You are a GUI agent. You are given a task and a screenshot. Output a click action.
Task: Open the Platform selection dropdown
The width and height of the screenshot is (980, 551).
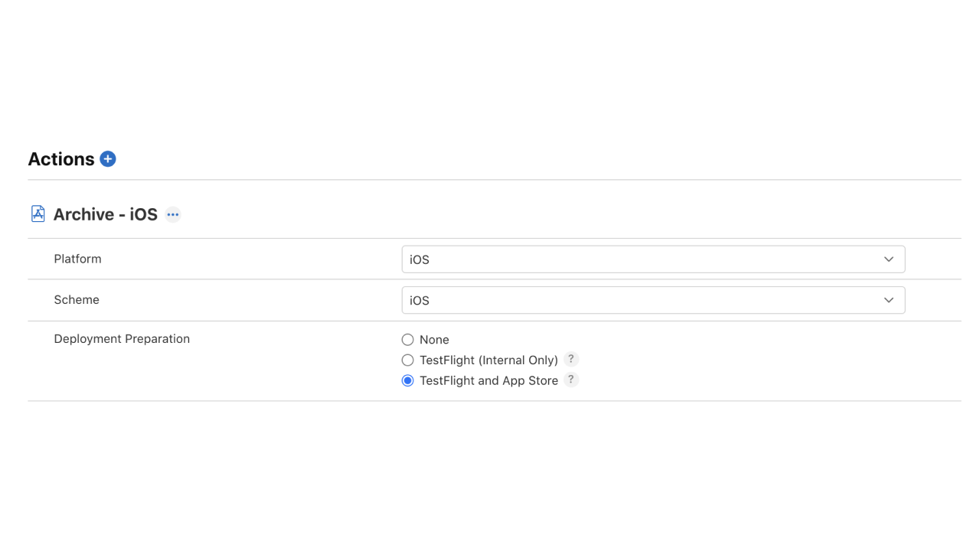pyautogui.click(x=653, y=259)
